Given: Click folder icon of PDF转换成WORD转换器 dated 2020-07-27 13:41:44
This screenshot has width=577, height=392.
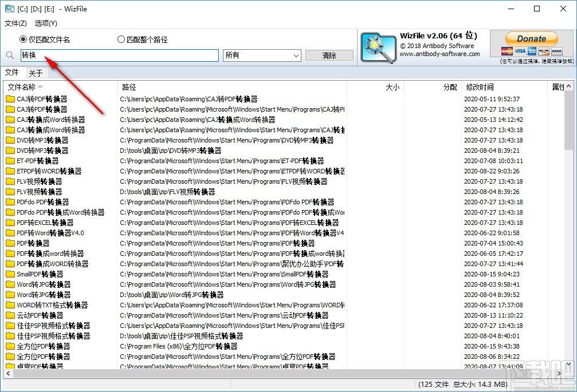Looking at the screenshot, I should [x=10, y=264].
